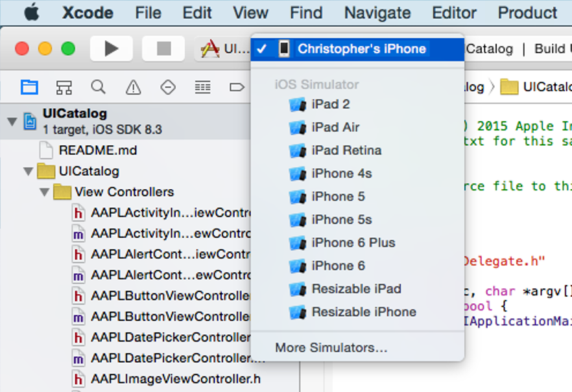This screenshot has width=572, height=392.
Task: Collapse the UICatalog project disclosure triangle
Action: coord(12,121)
